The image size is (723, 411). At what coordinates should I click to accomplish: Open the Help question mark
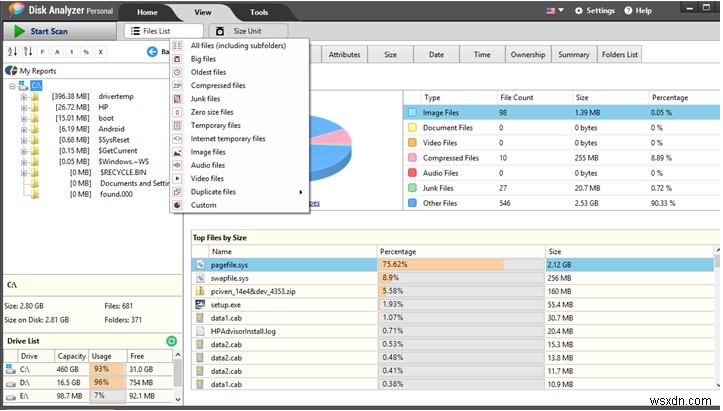tap(628, 10)
